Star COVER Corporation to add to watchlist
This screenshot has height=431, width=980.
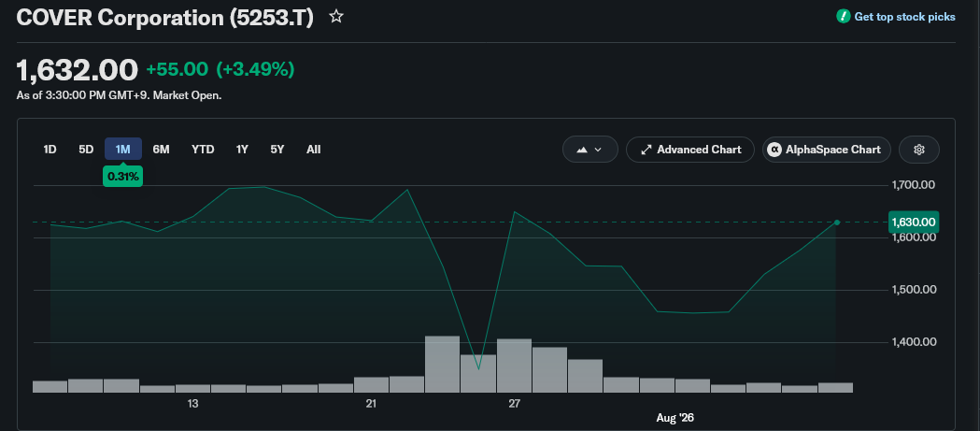(x=336, y=16)
